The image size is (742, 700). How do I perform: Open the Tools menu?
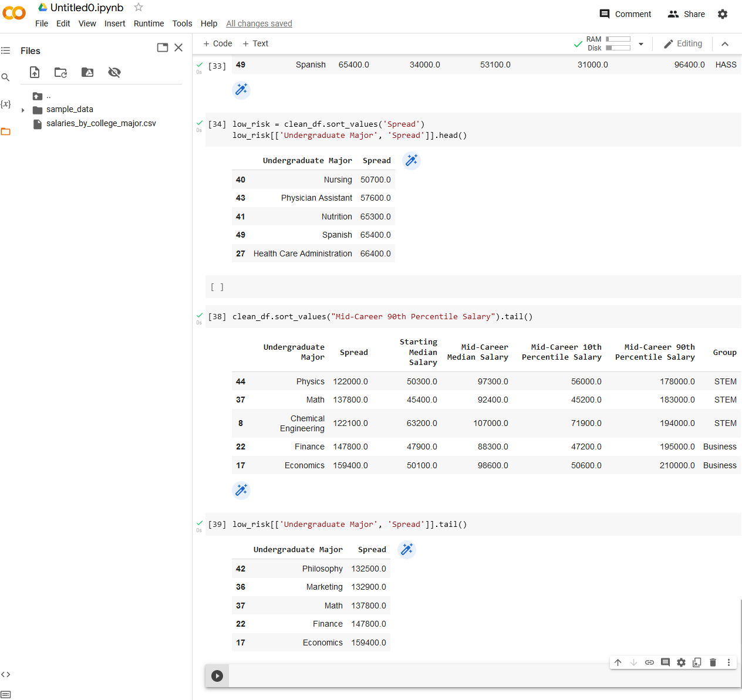click(182, 23)
